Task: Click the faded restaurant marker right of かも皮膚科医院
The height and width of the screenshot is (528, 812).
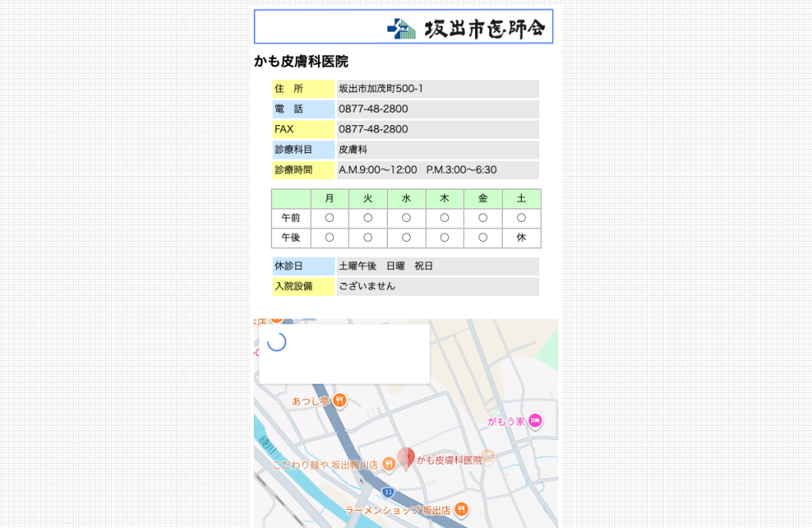Action: coord(488,456)
